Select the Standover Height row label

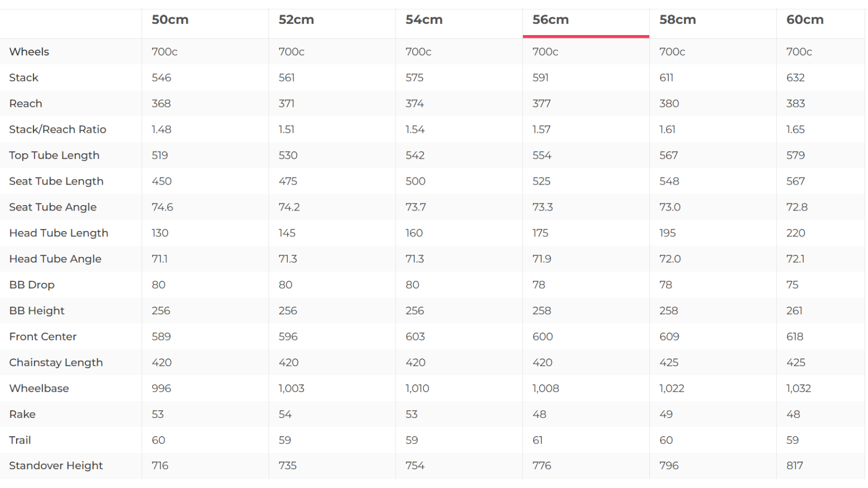pos(56,466)
